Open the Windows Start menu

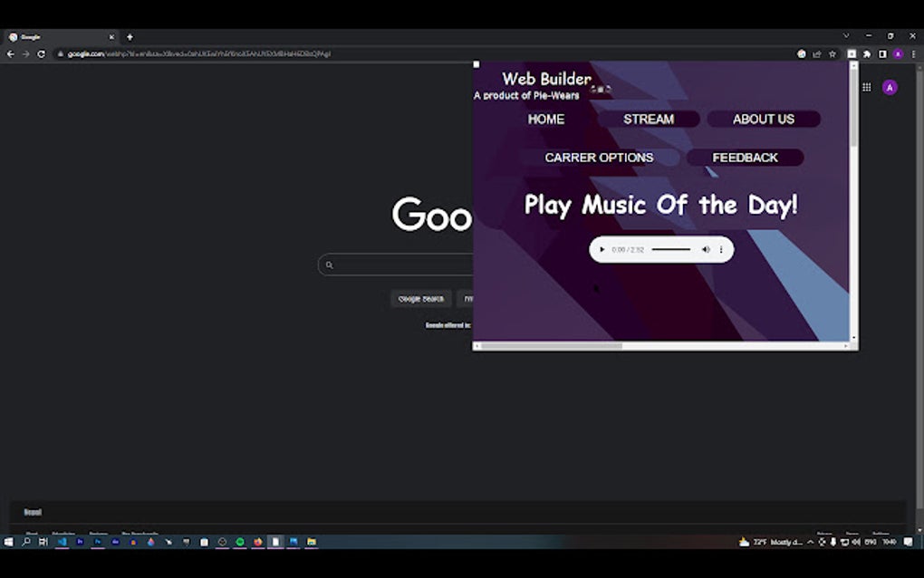(8, 542)
